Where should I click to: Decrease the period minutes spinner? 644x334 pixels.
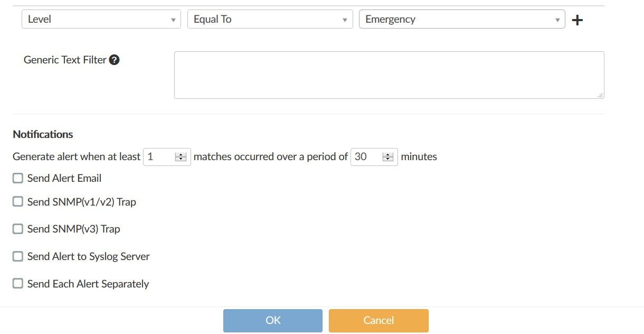pos(388,159)
